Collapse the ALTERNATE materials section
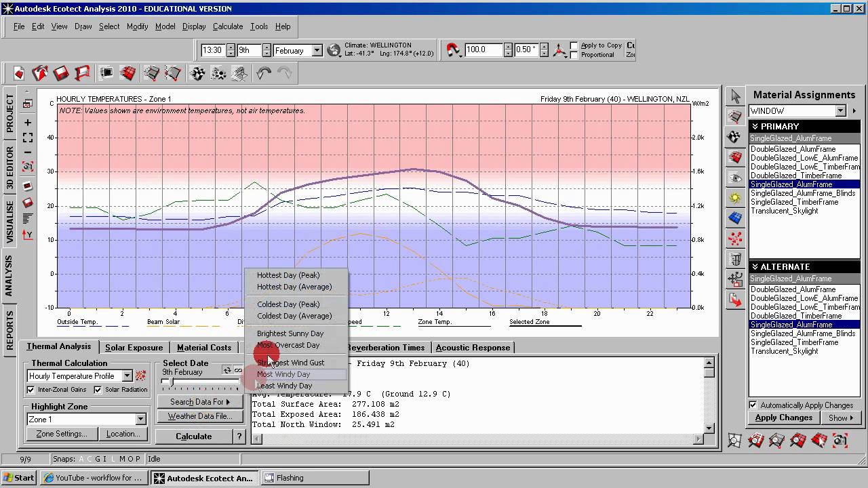 coord(755,267)
